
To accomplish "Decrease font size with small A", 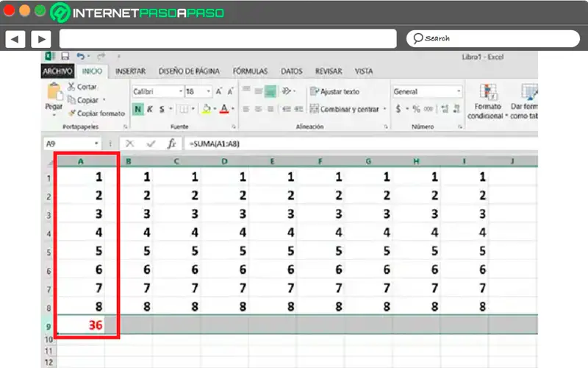I will 230,91.
